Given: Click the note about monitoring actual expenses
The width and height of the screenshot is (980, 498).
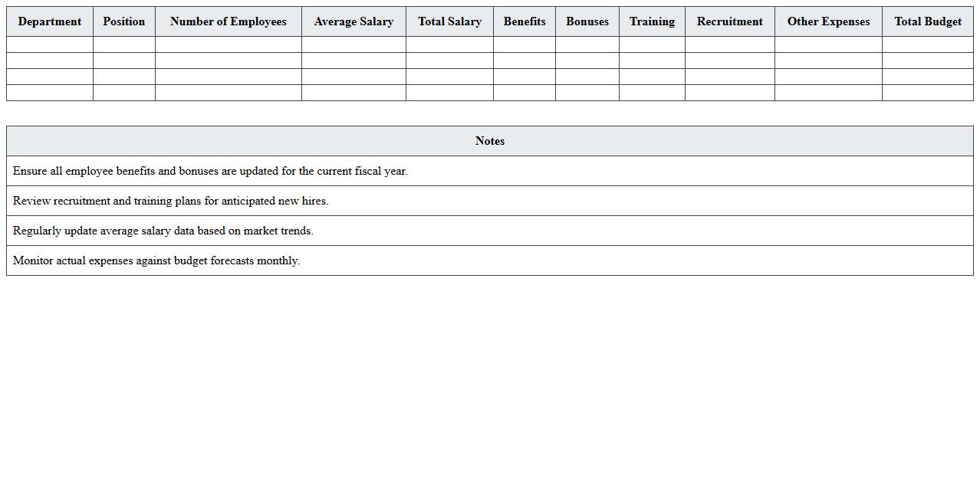Looking at the screenshot, I should click(156, 260).
